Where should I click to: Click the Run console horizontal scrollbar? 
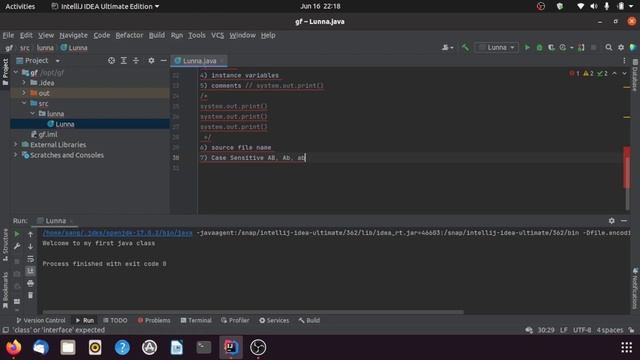point(253,312)
